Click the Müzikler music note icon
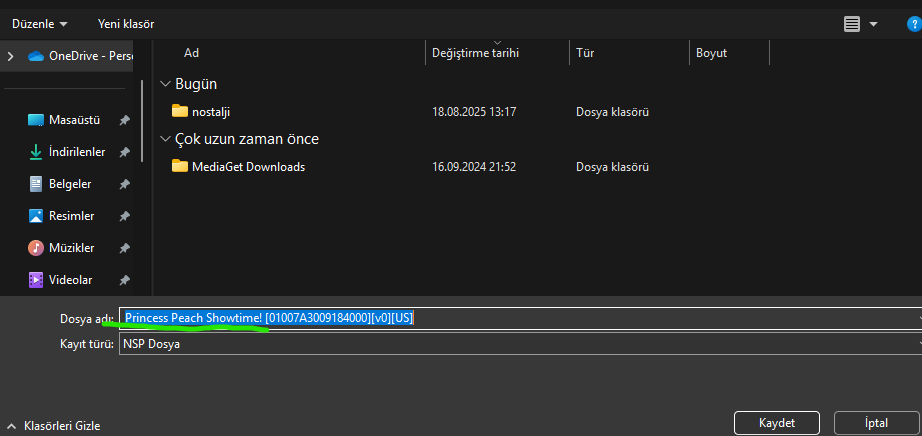This screenshot has width=922, height=436. click(36, 248)
